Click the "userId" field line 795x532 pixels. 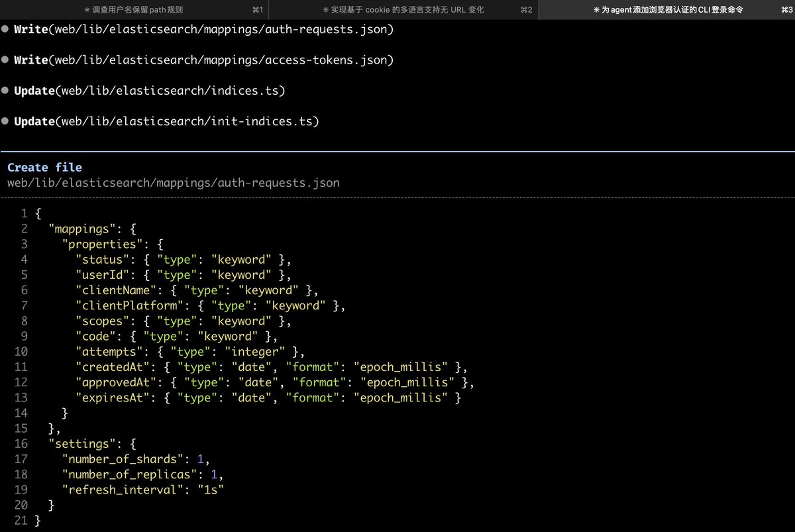pyautogui.click(x=184, y=274)
